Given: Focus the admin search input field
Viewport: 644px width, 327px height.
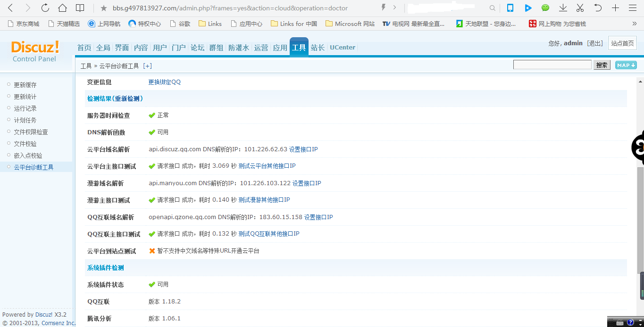Looking at the screenshot, I should [x=552, y=65].
